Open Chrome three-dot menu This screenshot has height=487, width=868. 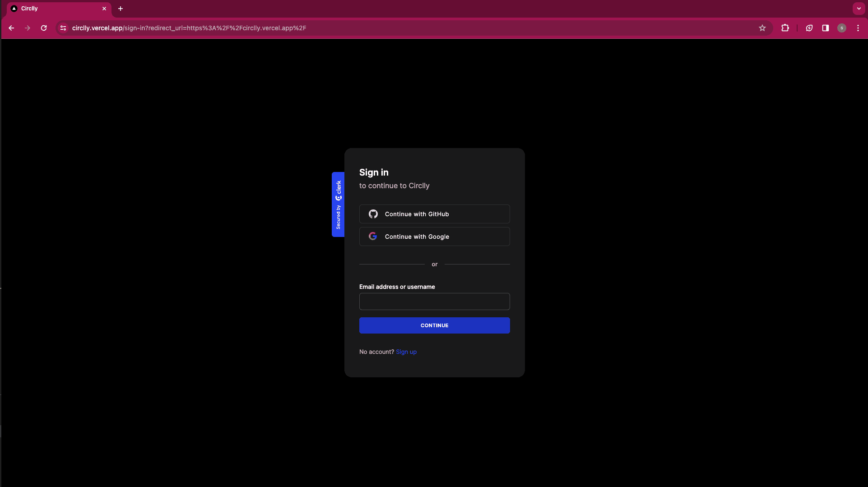pos(858,28)
